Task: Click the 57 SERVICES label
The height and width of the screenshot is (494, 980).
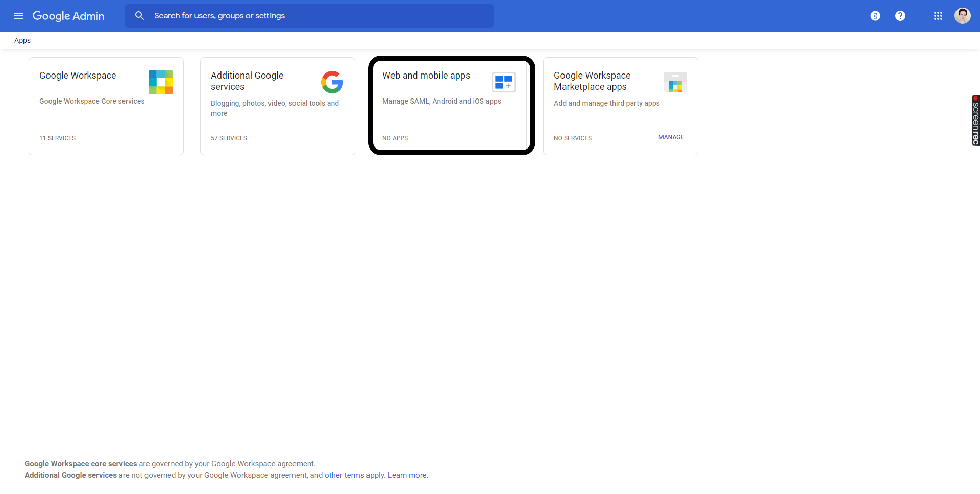Action: (x=229, y=138)
